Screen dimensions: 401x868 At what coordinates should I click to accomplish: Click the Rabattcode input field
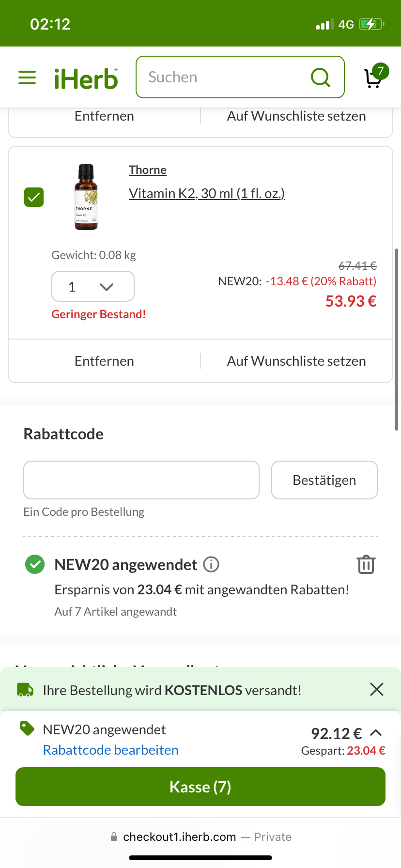[141, 480]
